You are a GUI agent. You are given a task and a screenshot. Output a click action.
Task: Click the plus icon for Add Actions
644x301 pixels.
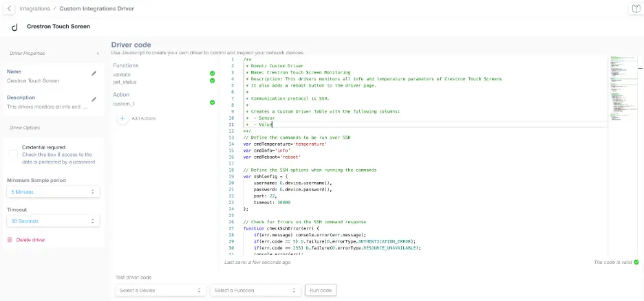122,118
